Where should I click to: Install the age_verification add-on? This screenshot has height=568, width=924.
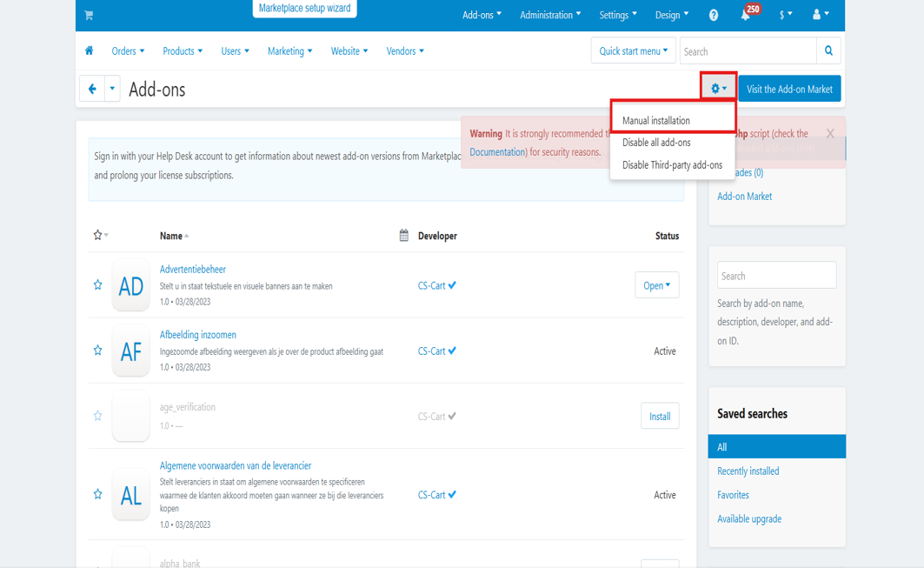[660, 416]
